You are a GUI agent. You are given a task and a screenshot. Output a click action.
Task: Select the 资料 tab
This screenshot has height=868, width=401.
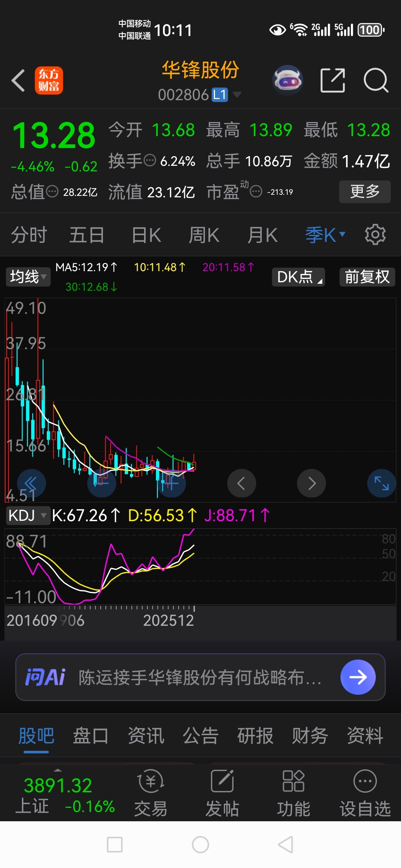pyautogui.click(x=365, y=736)
